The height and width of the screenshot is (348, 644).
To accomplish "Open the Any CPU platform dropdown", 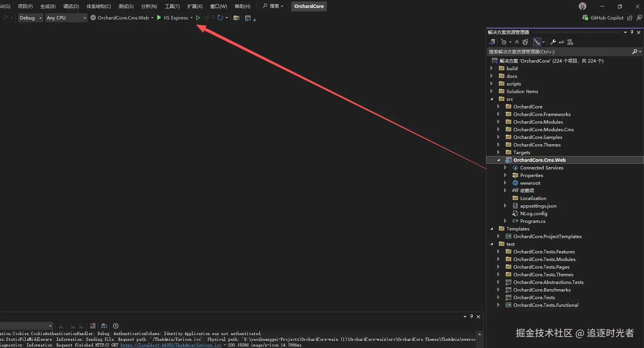I will [66, 18].
